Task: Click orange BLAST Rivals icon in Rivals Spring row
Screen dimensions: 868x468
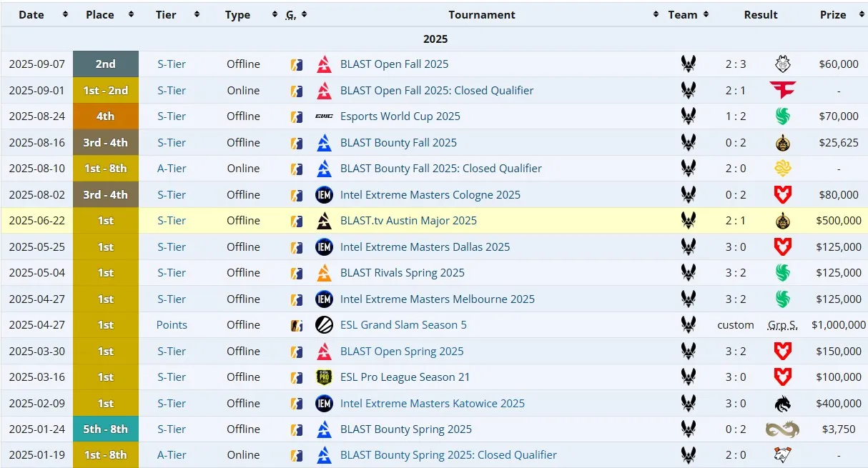Action: (x=324, y=273)
